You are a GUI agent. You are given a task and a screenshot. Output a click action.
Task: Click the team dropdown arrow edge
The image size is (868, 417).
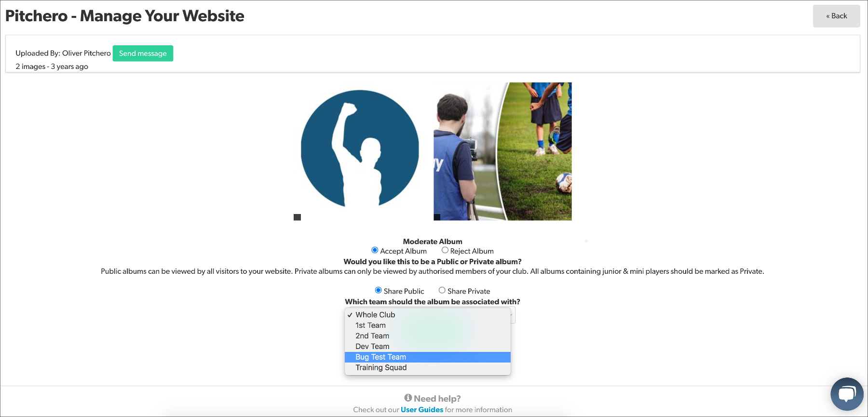(513, 315)
